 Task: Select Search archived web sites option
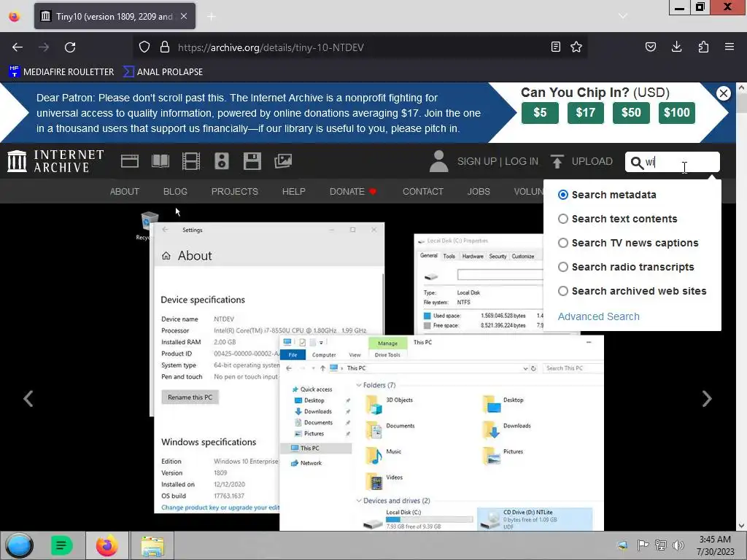(x=563, y=291)
